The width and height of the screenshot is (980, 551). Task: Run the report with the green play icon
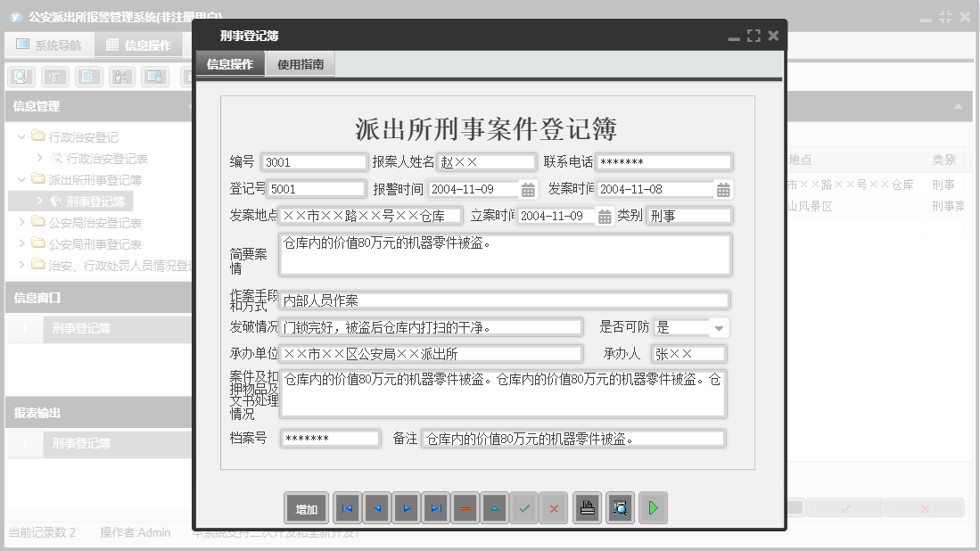pyautogui.click(x=652, y=508)
